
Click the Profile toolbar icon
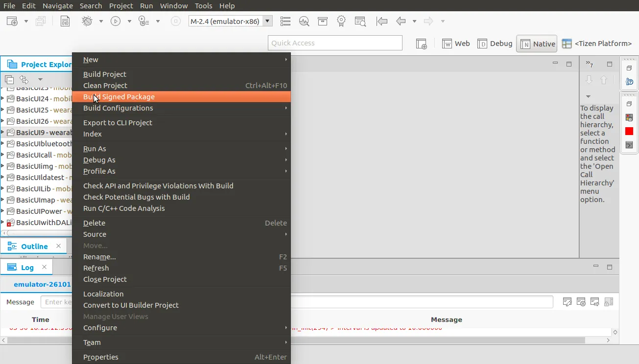(143, 21)
